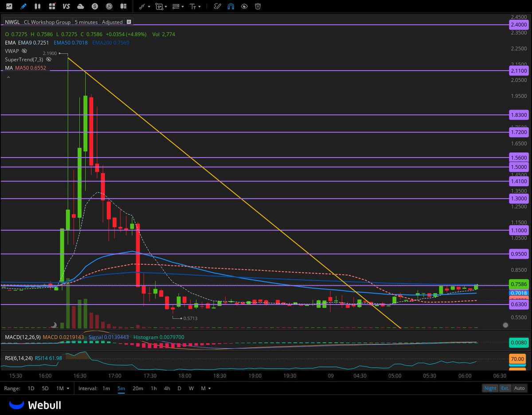Switch interval to 20m
Viewport: 532px width, 415px height.
tap(138, 388)
